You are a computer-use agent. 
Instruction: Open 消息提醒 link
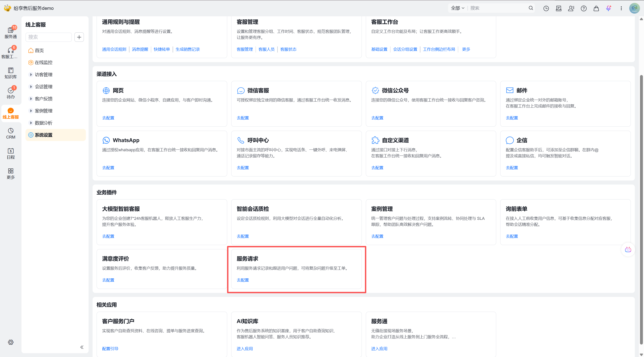[x=140, y=49]
